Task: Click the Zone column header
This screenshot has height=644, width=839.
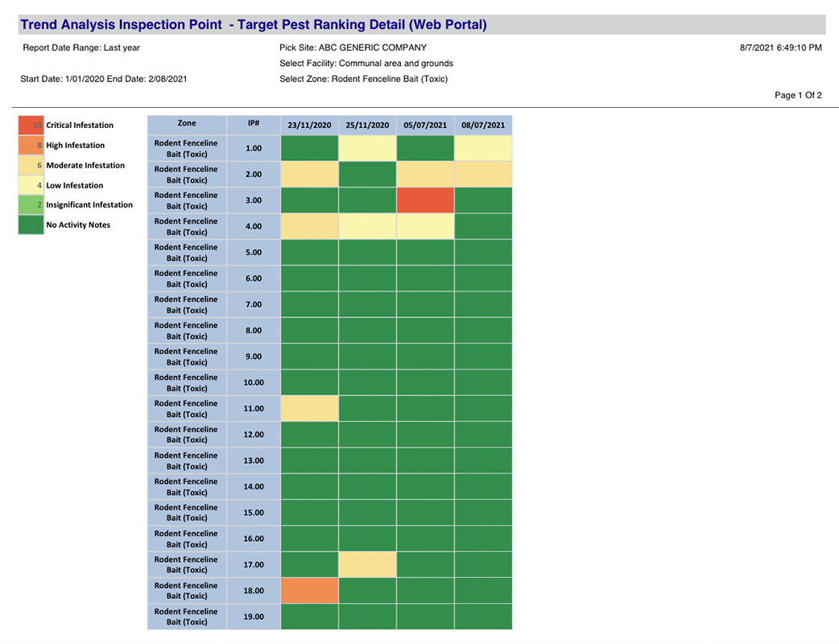Action: coord(187,124)
